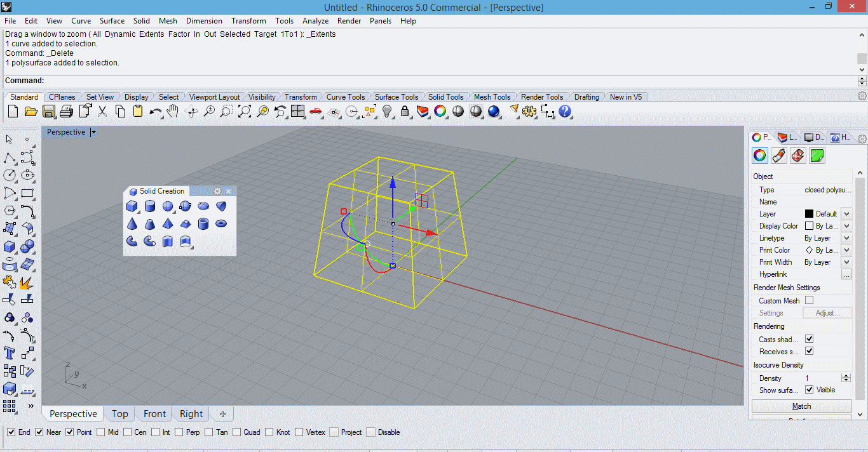Click the object Name field
This screenshot has width=868, height=452.
[827, 202]
